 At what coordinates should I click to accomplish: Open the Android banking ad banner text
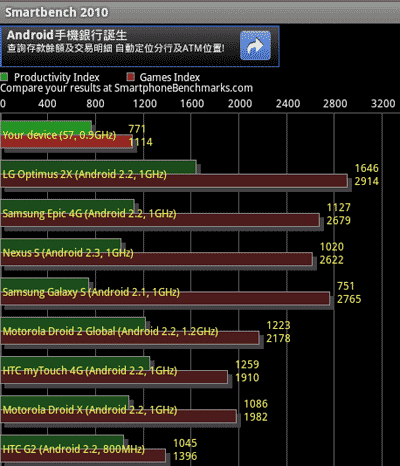pos(116,42)
